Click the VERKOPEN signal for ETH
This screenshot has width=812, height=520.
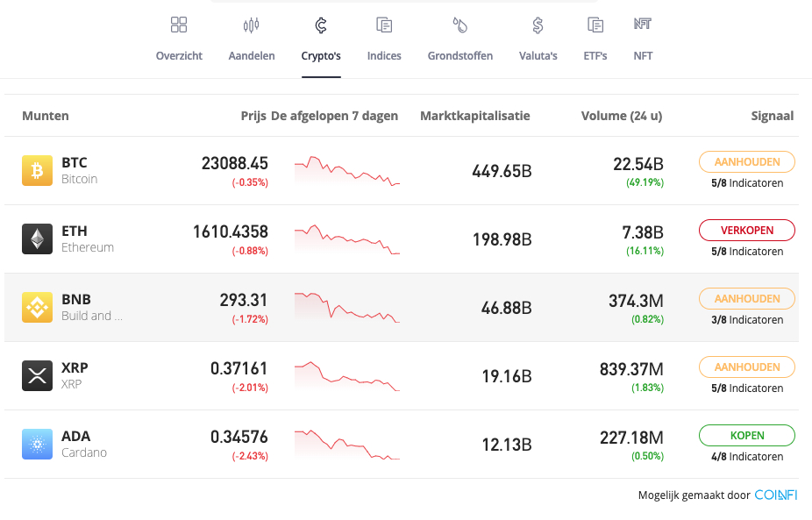tap(747, 231)
